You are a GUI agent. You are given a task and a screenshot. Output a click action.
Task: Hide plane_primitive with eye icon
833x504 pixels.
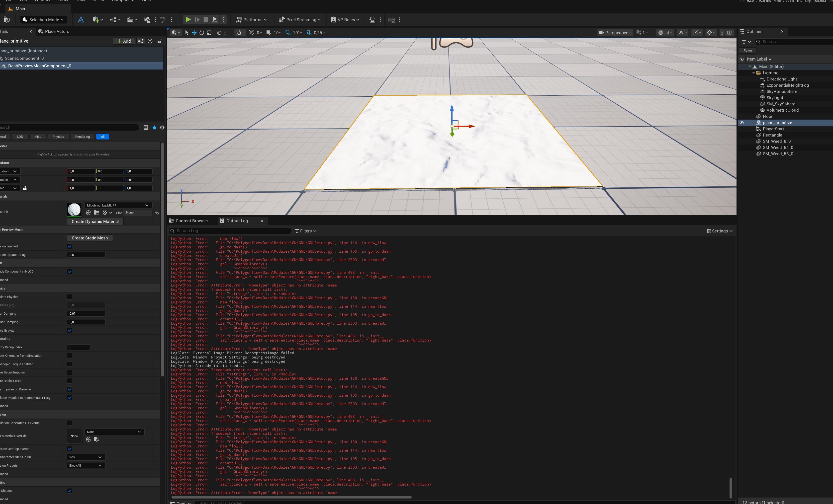[742, 123]
